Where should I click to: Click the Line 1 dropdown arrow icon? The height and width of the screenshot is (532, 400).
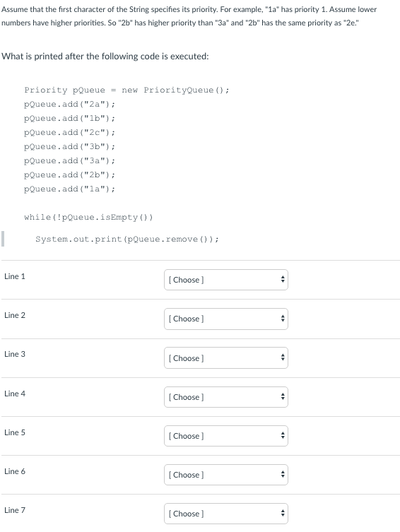click(x=282, y=280)
